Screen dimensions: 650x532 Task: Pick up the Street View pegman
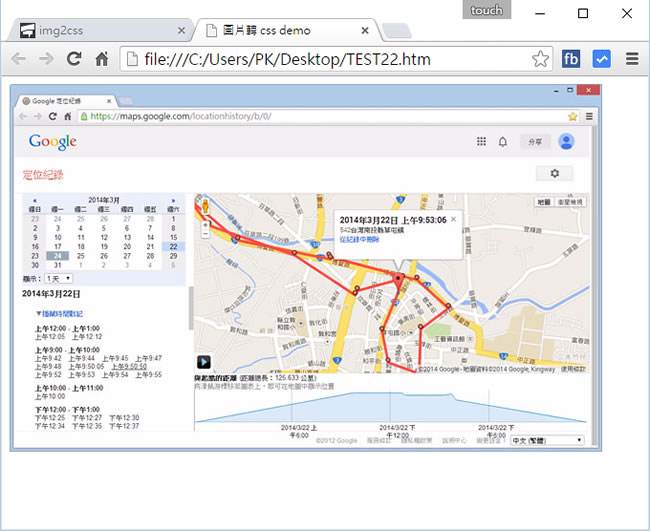[x=205, y=206]
